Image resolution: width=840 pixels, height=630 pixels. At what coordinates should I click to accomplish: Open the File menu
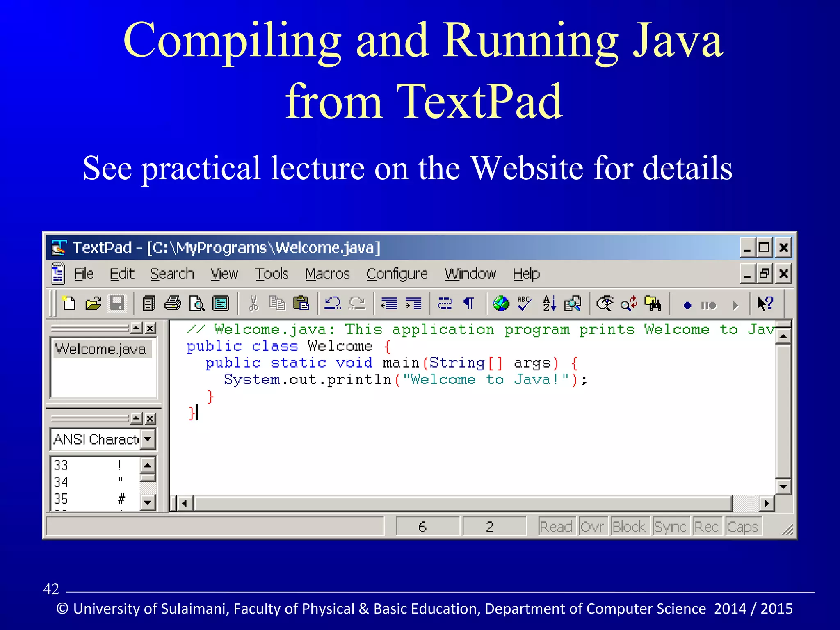click(x=84, y=274)
